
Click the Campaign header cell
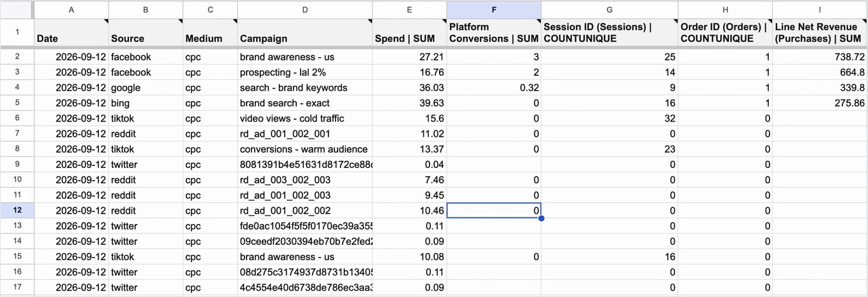point(305,32)
